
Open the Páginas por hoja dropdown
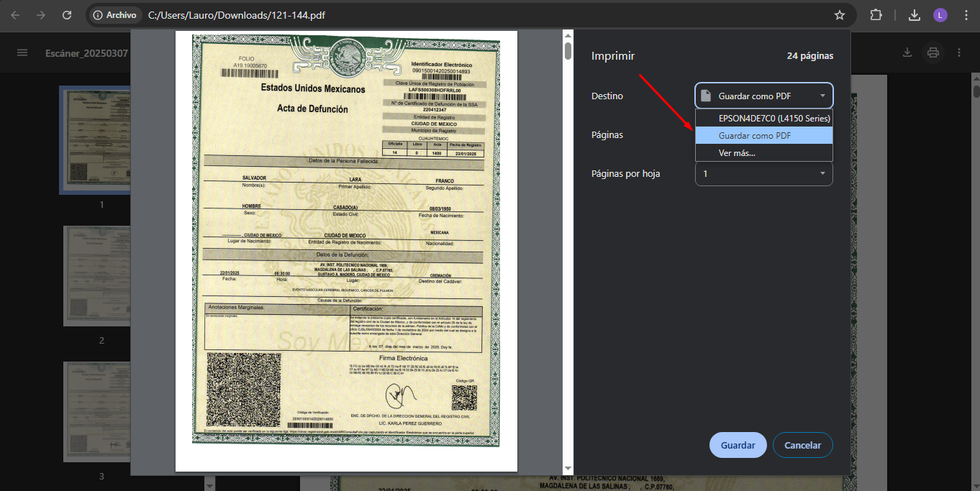pyautogui.click(x=763, y=173)
